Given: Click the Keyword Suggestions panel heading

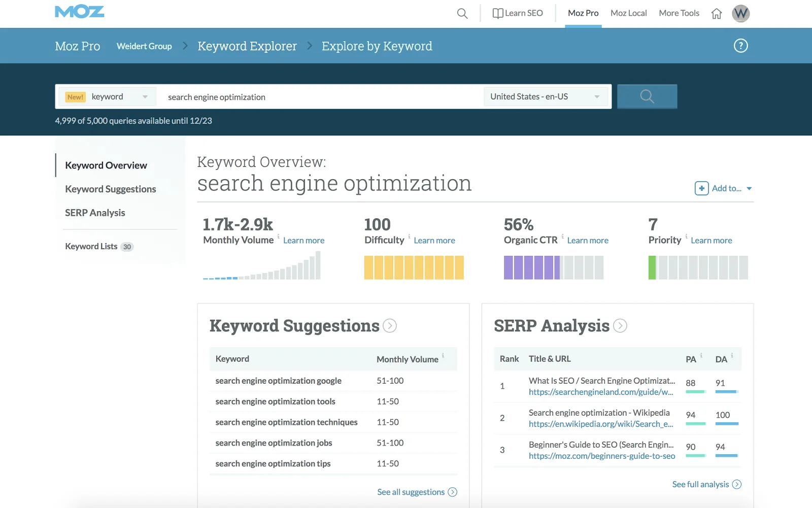Looking at the screenshot, I should point(294,326).
